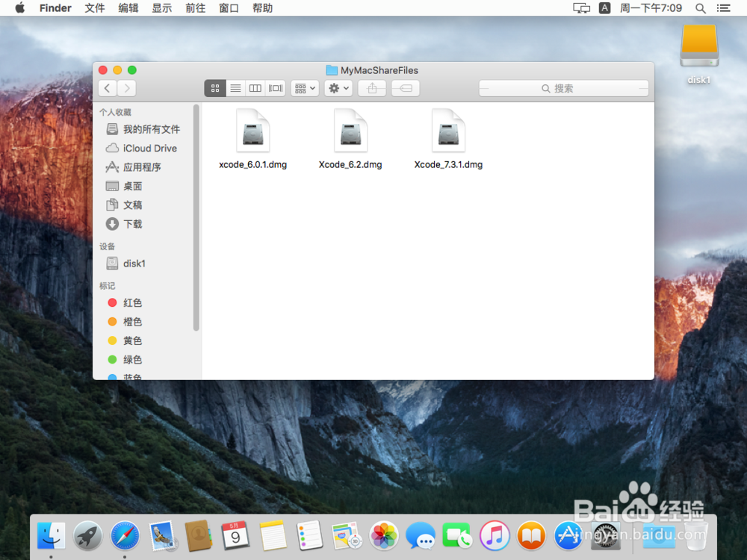Open Spotlight search icon
Viewport: 747px width, 560px height.
click(701, 8)
